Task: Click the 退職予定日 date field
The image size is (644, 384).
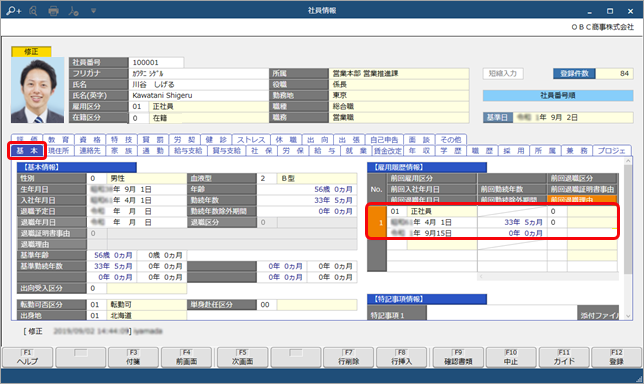Action: coord(136,211)
